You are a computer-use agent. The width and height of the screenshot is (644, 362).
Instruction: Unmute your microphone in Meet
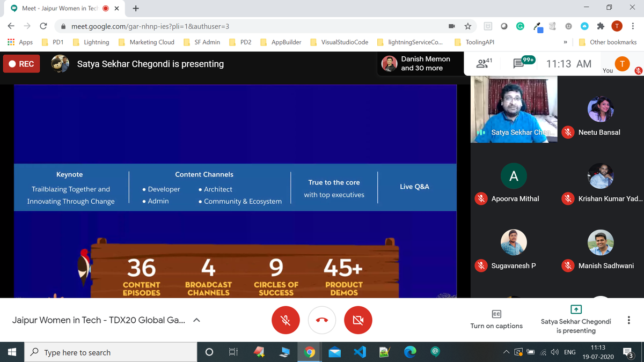(x=286, y=320)
